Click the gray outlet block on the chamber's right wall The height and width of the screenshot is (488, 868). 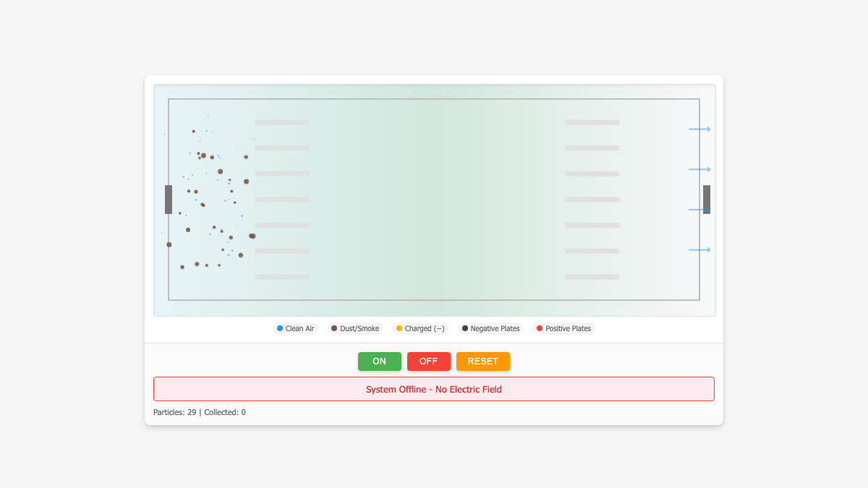click(x=707, y=200)
